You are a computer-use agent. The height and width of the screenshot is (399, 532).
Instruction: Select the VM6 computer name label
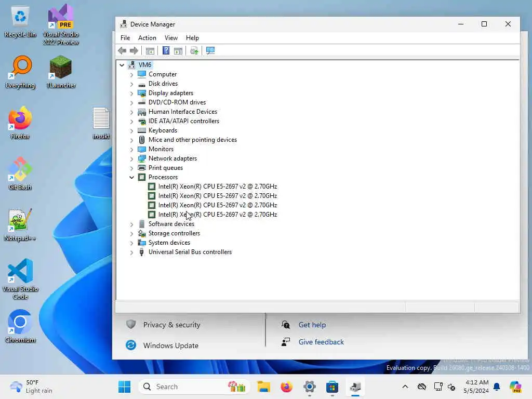point(145,65)
